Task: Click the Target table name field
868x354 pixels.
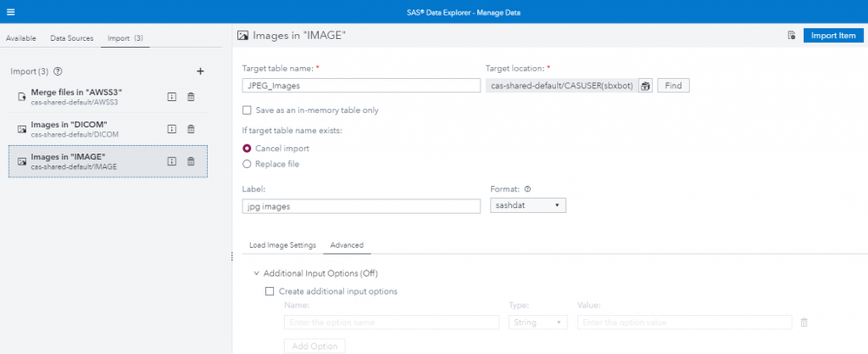Action: tap(361, 85)
